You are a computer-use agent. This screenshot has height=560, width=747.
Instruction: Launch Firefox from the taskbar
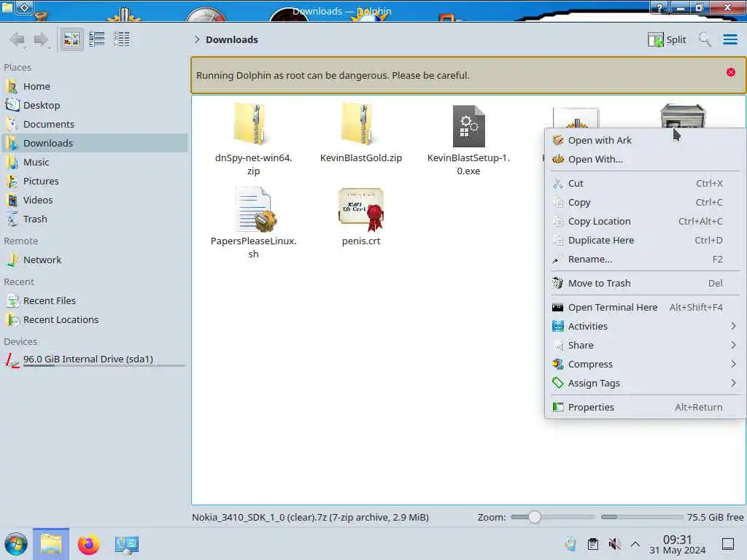click(x=88, y=544)
